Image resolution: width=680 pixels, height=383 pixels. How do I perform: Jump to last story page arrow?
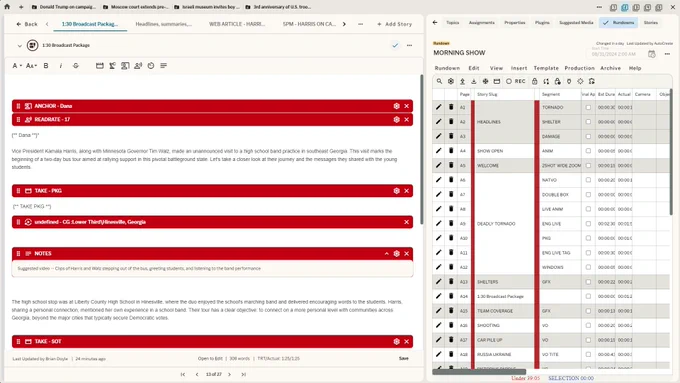244,374
